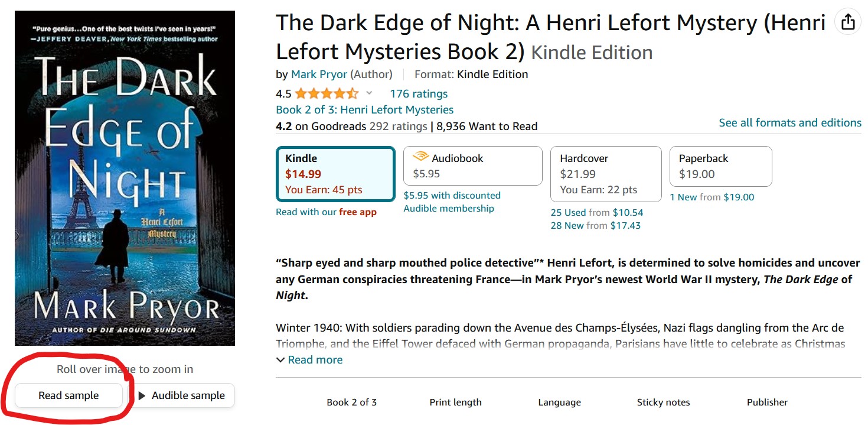Select the Audiobook format option
Screen dimensions: 868x425
point(472,166)
